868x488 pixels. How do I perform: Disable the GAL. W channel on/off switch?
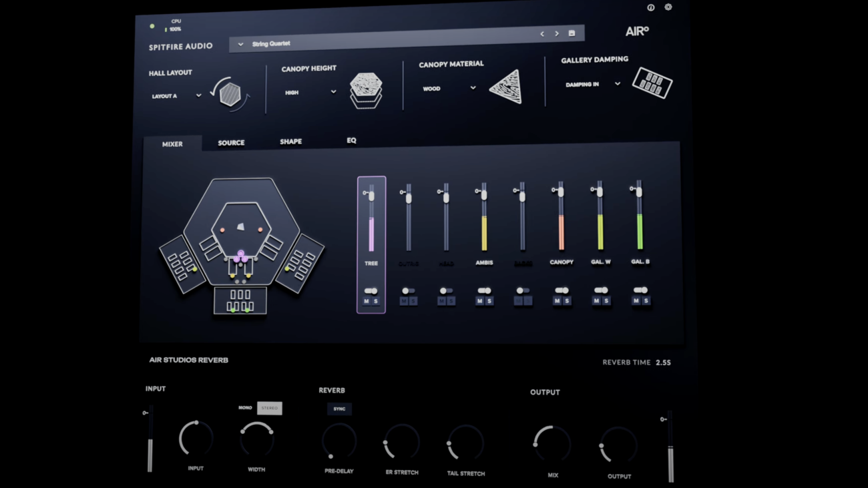(x=601, y=290)
